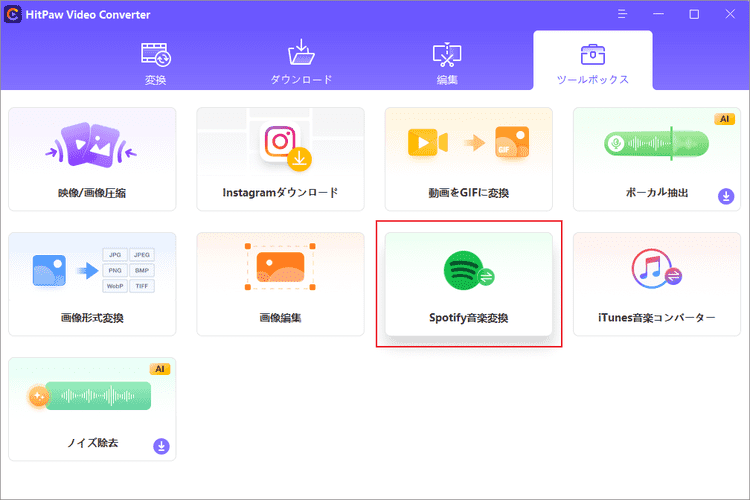This screenshot has height=500, width=750.
Task: Click the Spotify音楽変換 label
Action: pos(468,318)
